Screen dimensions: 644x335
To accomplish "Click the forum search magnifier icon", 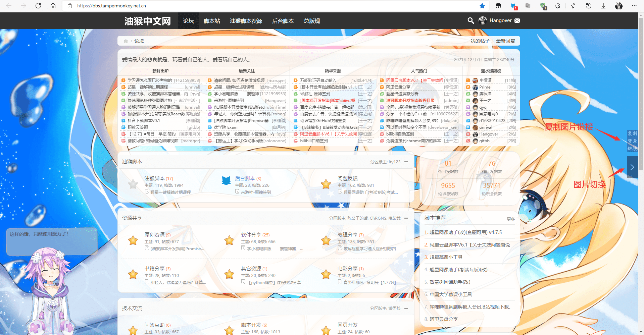I will (x=471, y=21).
